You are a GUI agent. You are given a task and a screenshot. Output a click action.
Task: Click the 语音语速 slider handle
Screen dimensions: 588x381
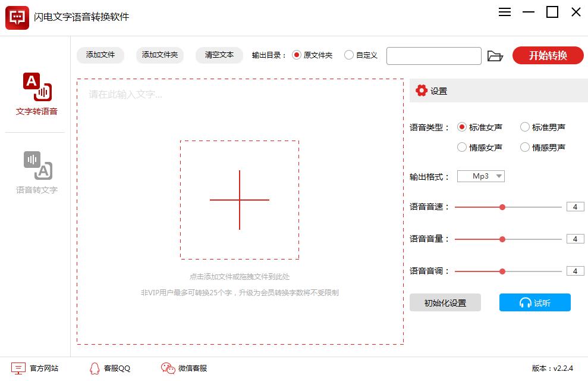[x=503, y=207]
